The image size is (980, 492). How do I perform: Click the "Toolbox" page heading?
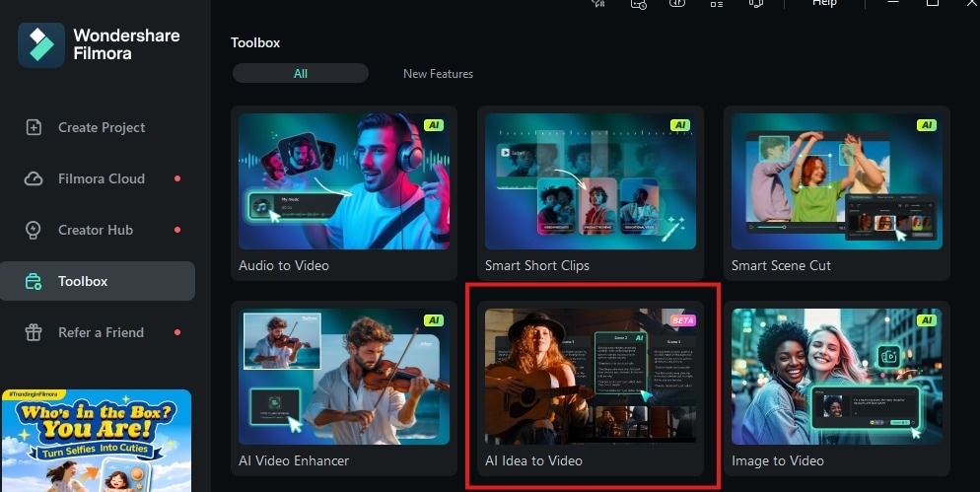(x=255, y=42)
